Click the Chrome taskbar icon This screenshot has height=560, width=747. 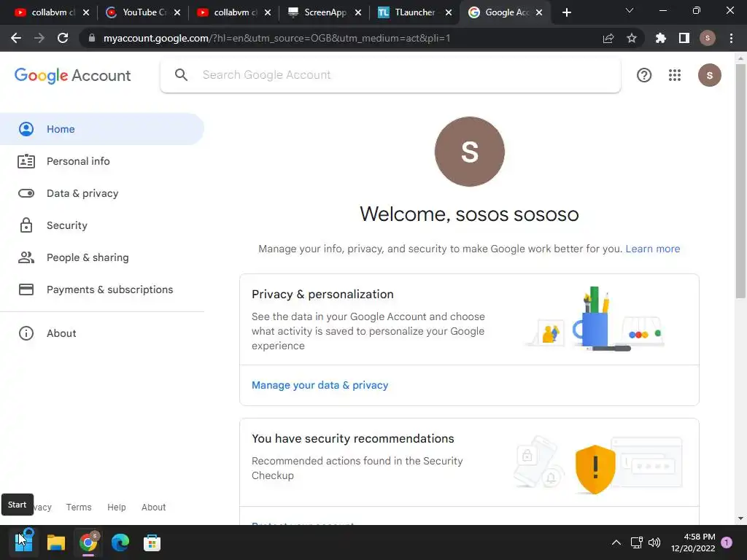[x=88, y=542]
